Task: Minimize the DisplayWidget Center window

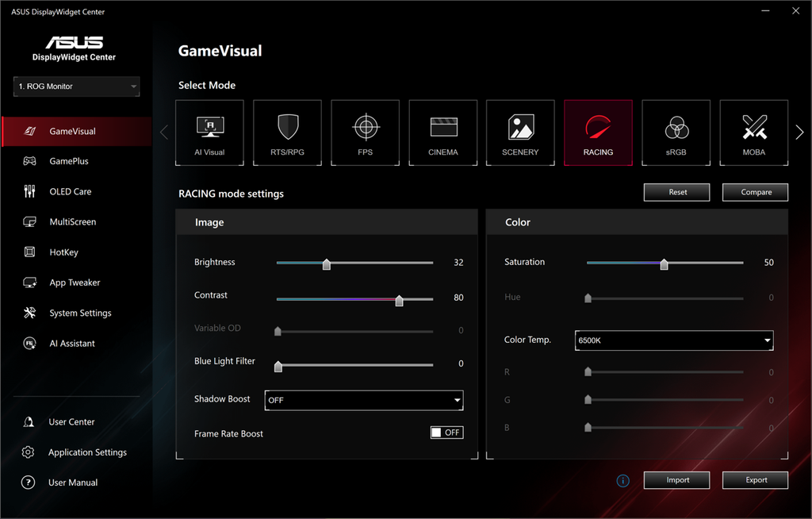Action: click(765, 11)
